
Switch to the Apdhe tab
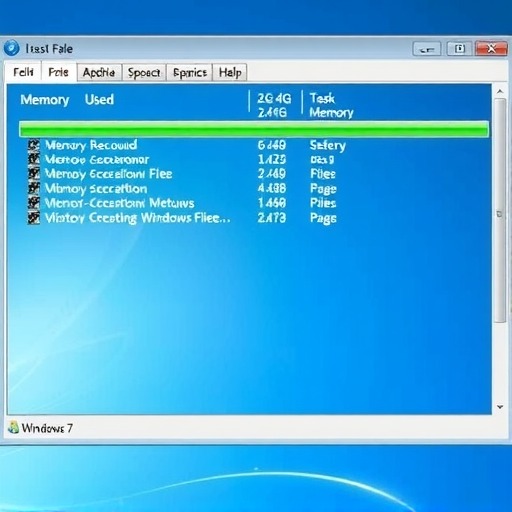coord(99,72)
